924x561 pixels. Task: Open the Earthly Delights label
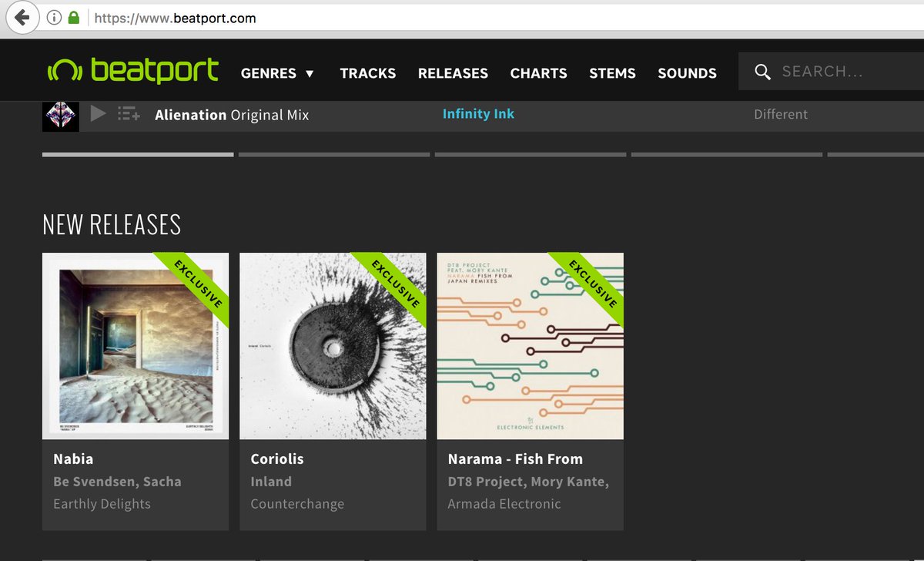point(102,504)
